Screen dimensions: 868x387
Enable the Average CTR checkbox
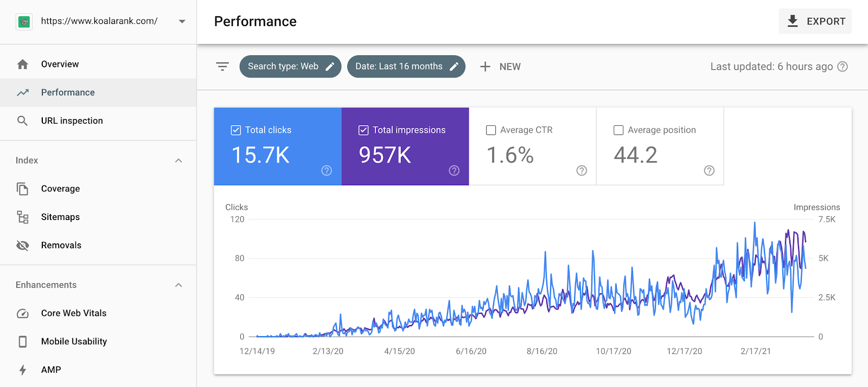[491, 130]
